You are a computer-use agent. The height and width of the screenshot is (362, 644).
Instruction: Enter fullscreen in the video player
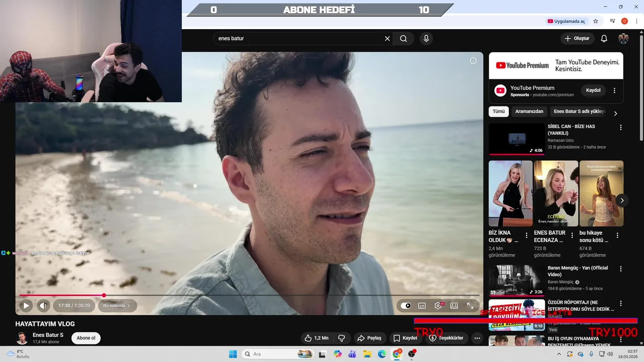click(470, 306)
